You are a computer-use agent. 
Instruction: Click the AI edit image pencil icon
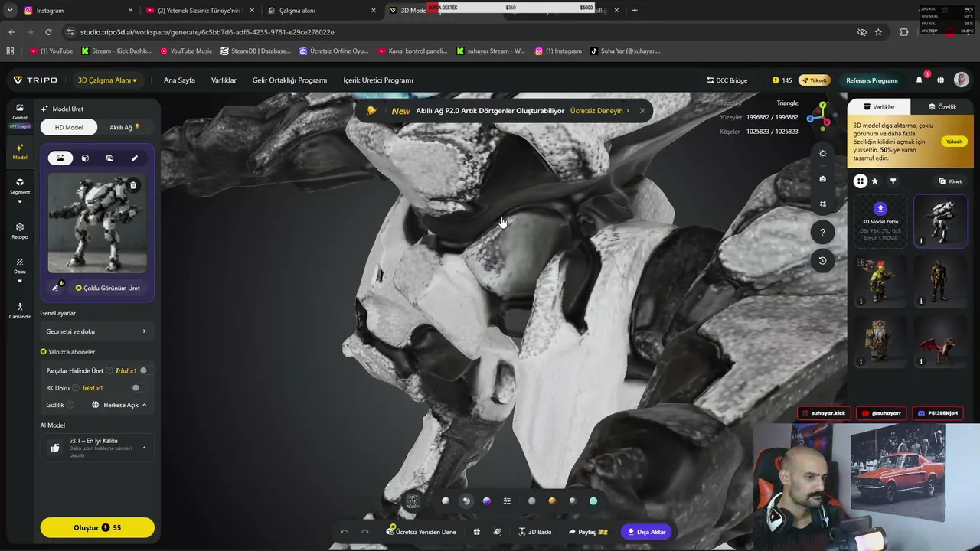[57, 287]
